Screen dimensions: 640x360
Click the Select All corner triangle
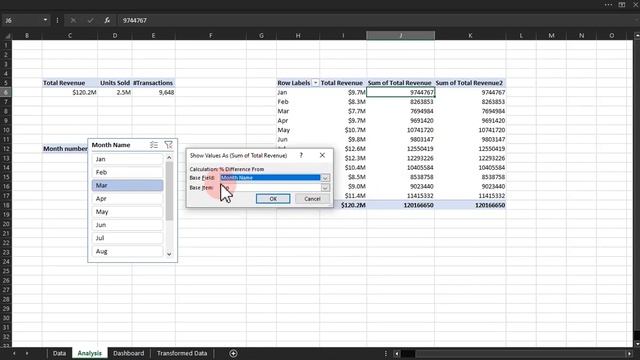(7, 36)
